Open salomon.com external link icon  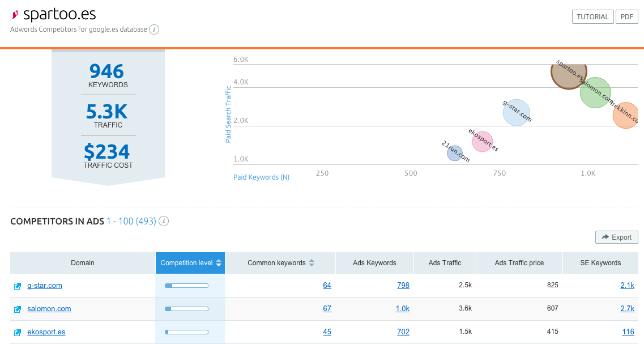tap(18, 309)
